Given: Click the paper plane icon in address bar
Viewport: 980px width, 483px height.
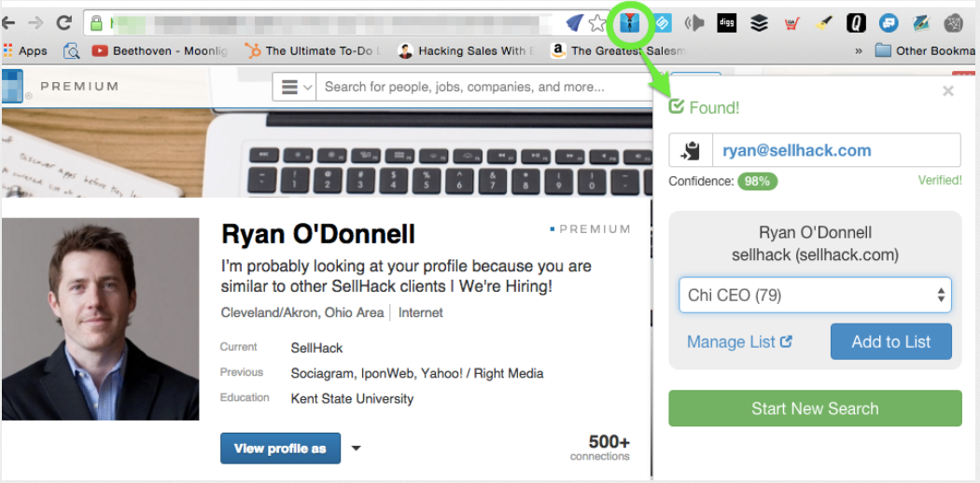Looking at the screenshot, I should click(574, 23).
